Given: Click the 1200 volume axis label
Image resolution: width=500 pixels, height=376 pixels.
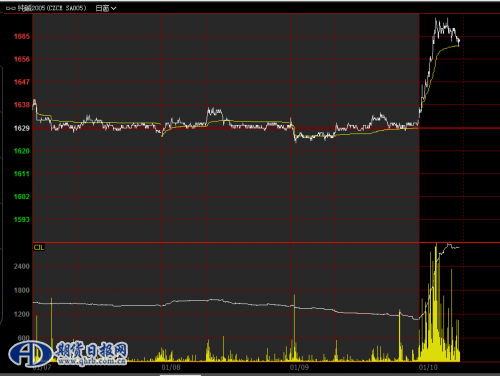Looking at the screenshot, I should [22, 314].
